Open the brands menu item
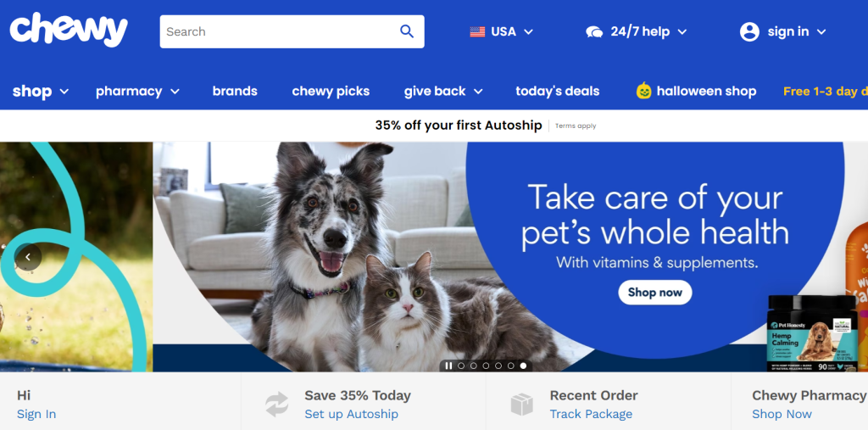 click(235, 91)
